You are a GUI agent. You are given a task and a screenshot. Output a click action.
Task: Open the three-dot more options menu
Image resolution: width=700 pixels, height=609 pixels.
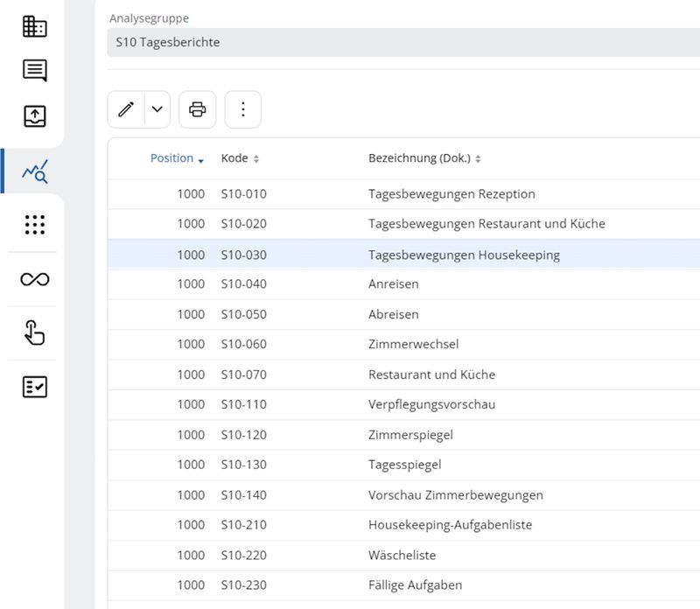coord(243,109)
